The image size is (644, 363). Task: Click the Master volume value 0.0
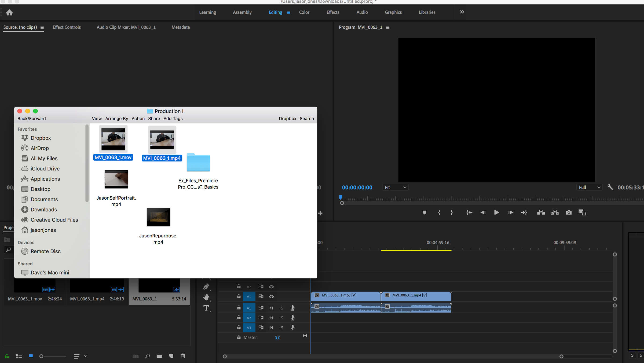point(277,338)
